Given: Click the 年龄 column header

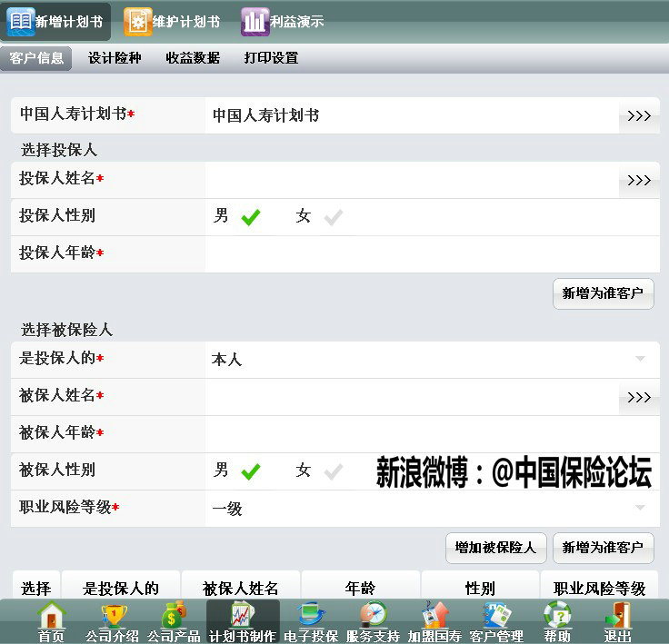Looking at the screenshot, I should (361, 587).
